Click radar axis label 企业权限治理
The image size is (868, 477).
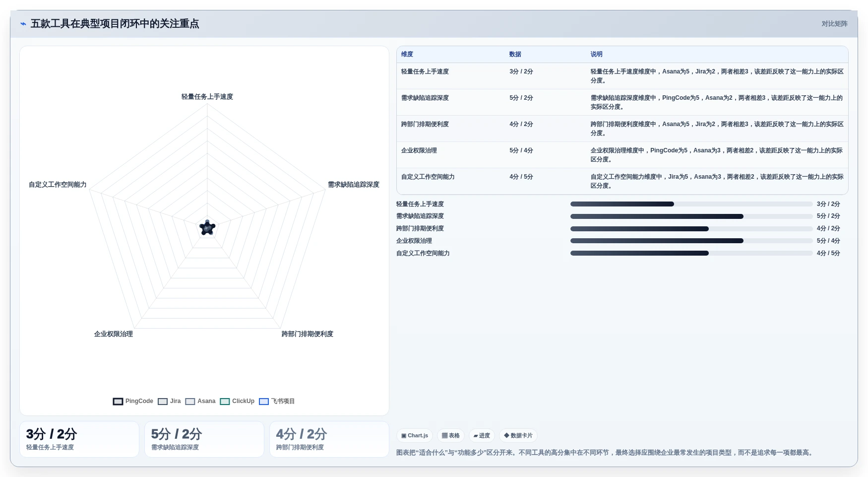click(114, 334)
